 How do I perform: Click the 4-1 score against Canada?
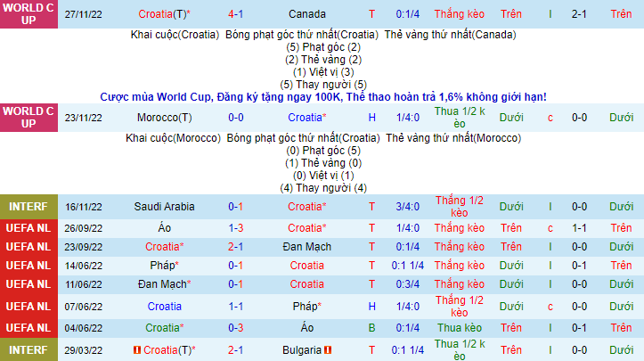click(x=236, y=14)
